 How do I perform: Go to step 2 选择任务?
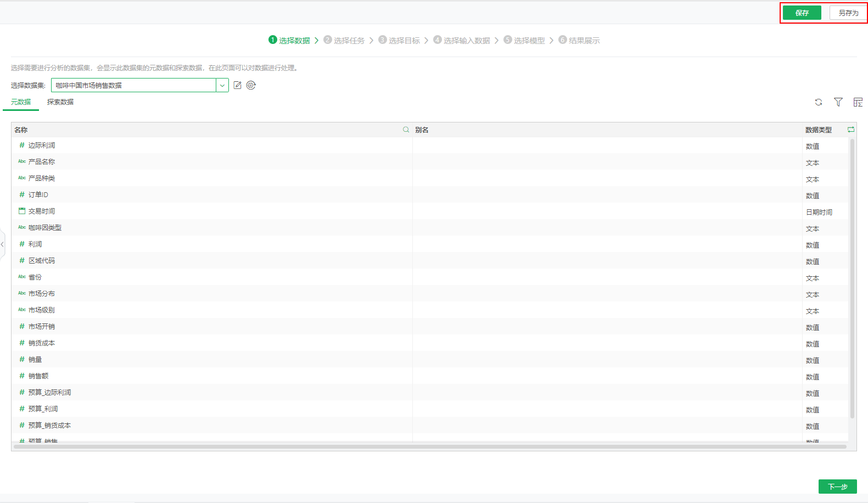coord(344,40)
